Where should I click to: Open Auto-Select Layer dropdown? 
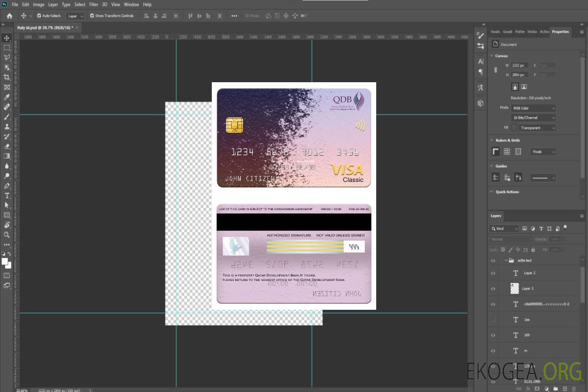pyautogui.click(x=75, y=16)
